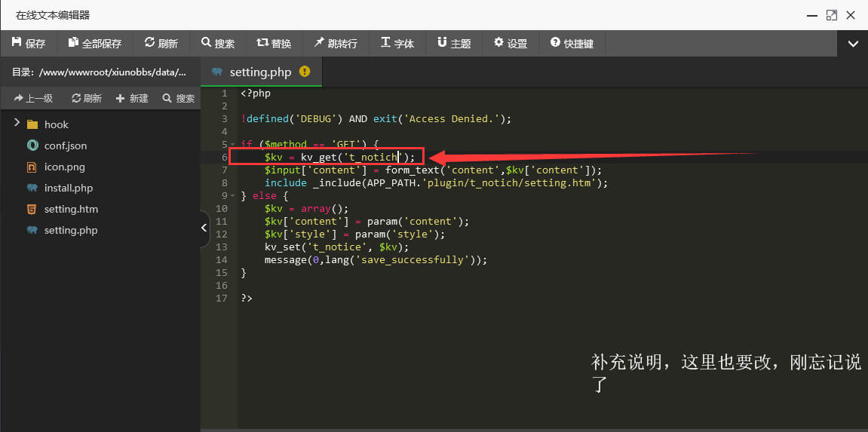868x432 pixels.
Task: Minimize the 在线文本编辑器 window
Action: point(812,16)
